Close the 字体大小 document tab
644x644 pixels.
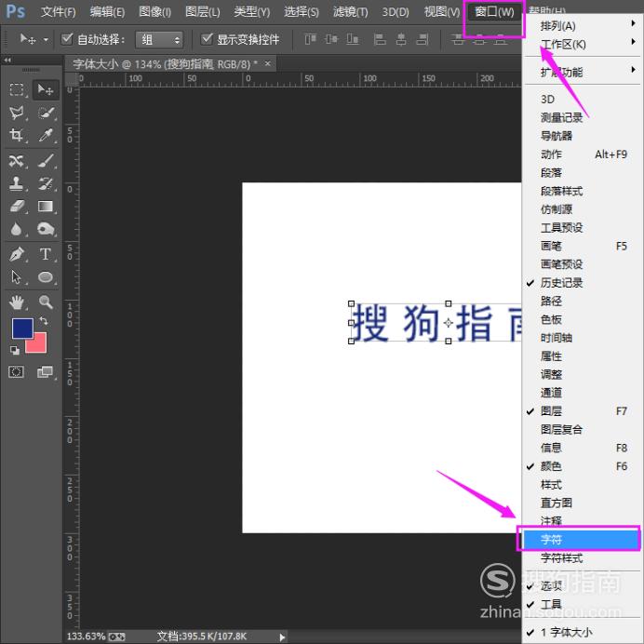coord(268,63)
